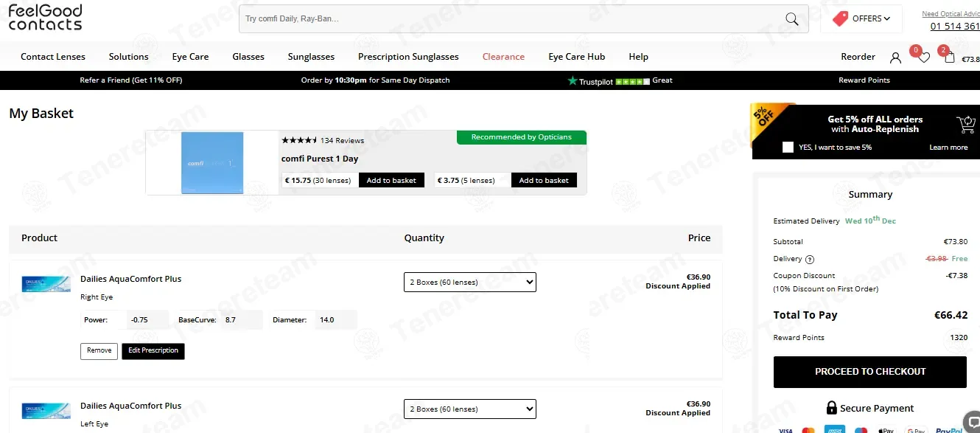This screenshot has width=980, height=433.
Task: Expand the OFFERS dropdown
Action: [872, 18]
